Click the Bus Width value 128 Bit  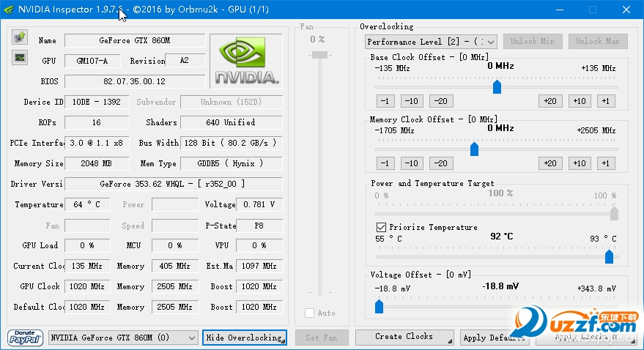click(232, 143)
